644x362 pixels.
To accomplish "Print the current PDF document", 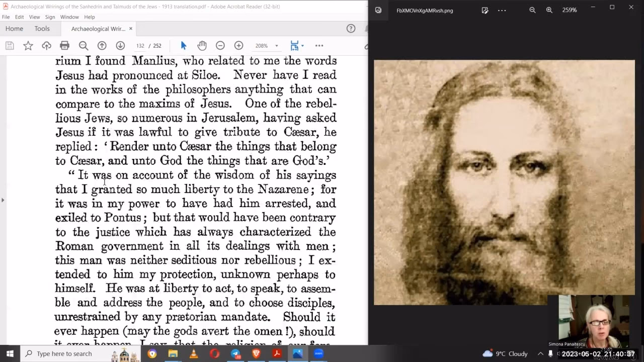I will (65, 46).
